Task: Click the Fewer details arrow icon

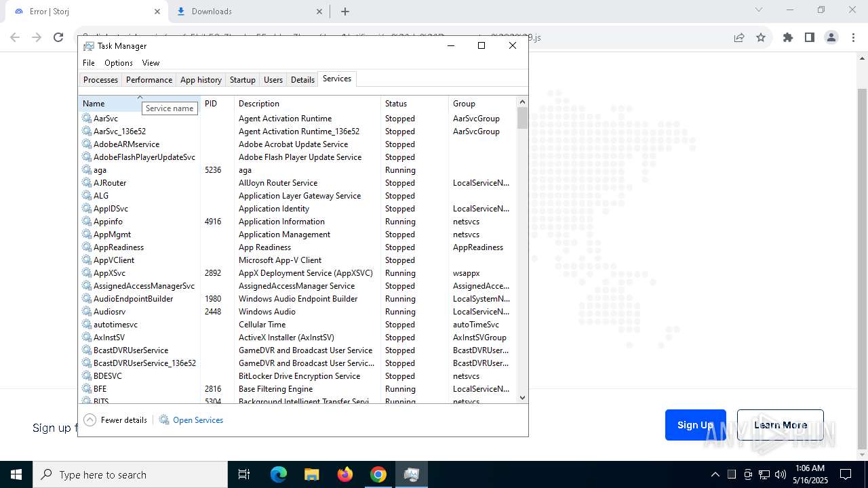Action: coord(90,420)
